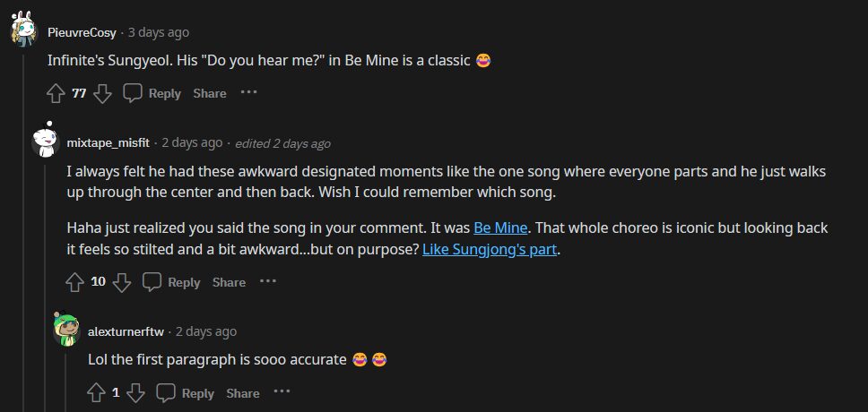Share alexturnerftw's comment

(243, 393)
